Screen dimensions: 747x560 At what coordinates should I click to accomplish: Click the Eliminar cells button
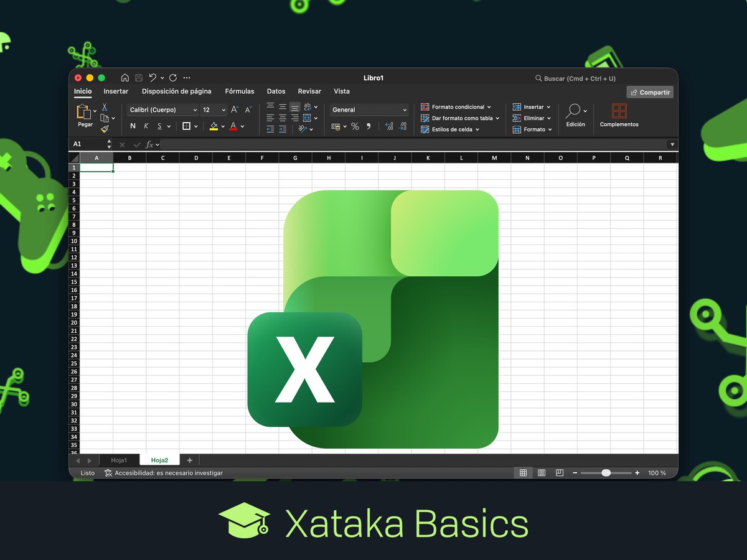tap(532, 118)
